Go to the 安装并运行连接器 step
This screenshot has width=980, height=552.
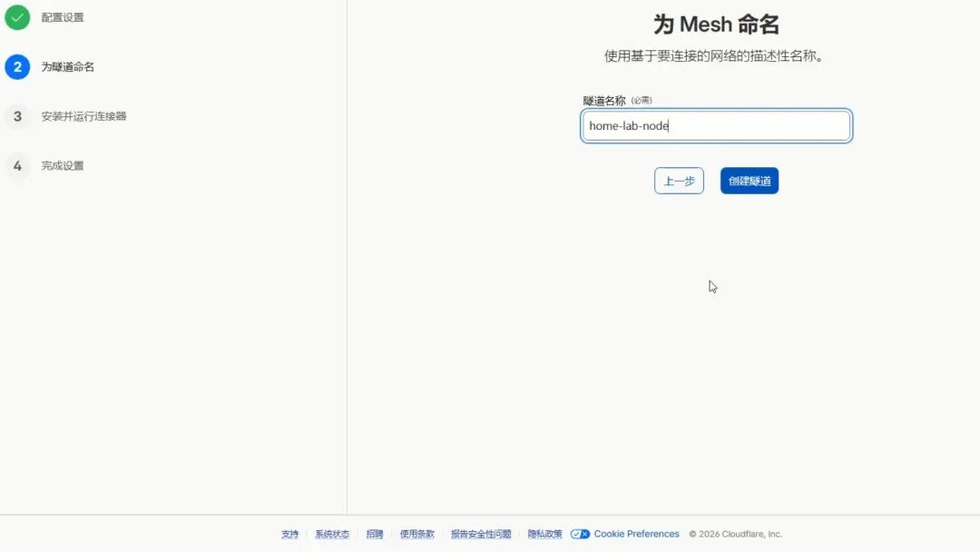coord(83,116)
